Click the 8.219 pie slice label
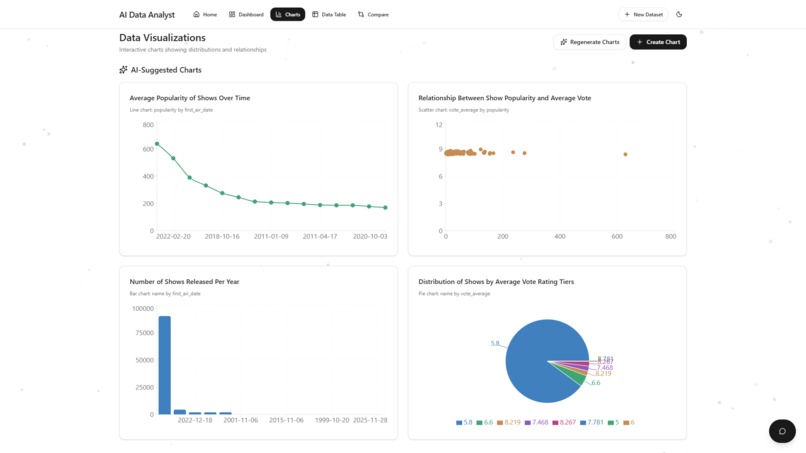The height and width of the screenshot is (453, 806). click(x=603, y=374)
